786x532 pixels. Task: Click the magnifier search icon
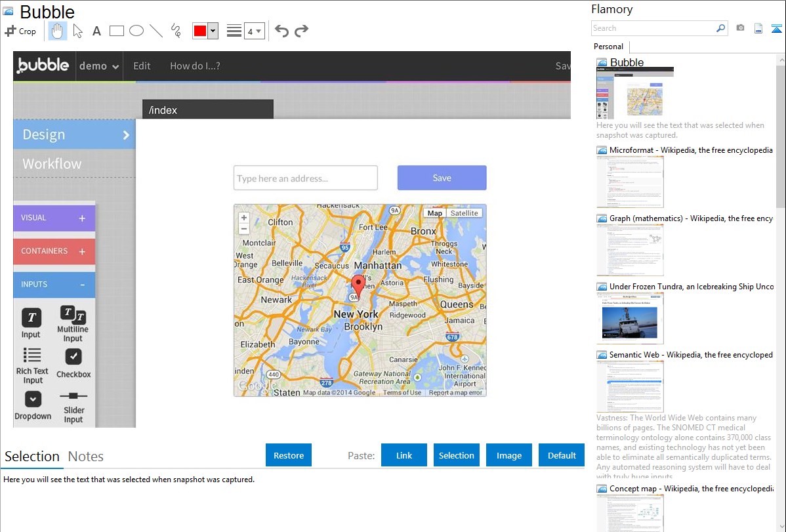tap(720, 28)
